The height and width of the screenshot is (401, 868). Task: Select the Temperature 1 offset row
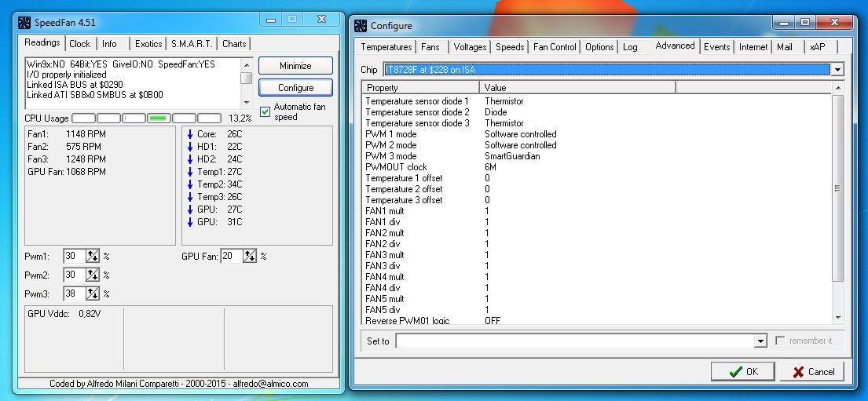[x=597, y=178]
